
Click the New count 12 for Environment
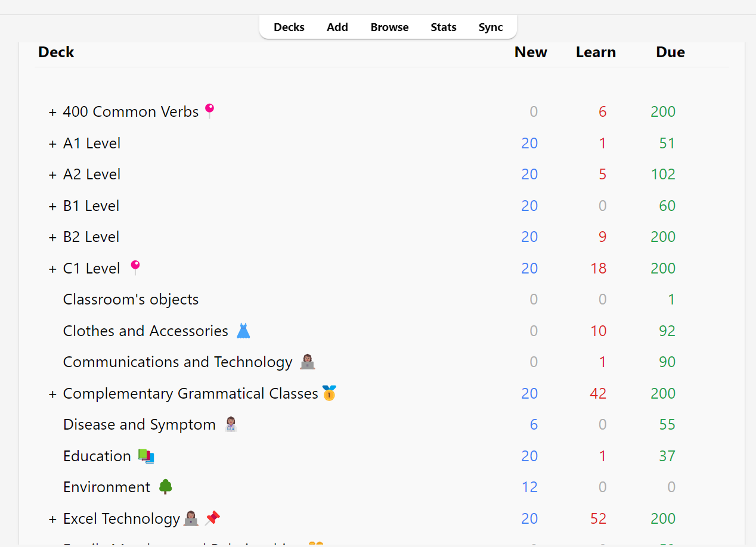529,487
